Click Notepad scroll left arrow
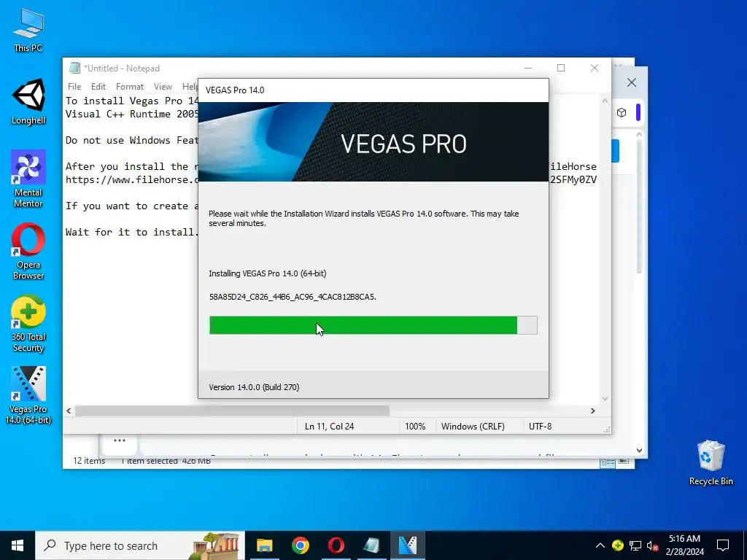The image size is (747, 560). pyautogui.click(x=69, y=411)
